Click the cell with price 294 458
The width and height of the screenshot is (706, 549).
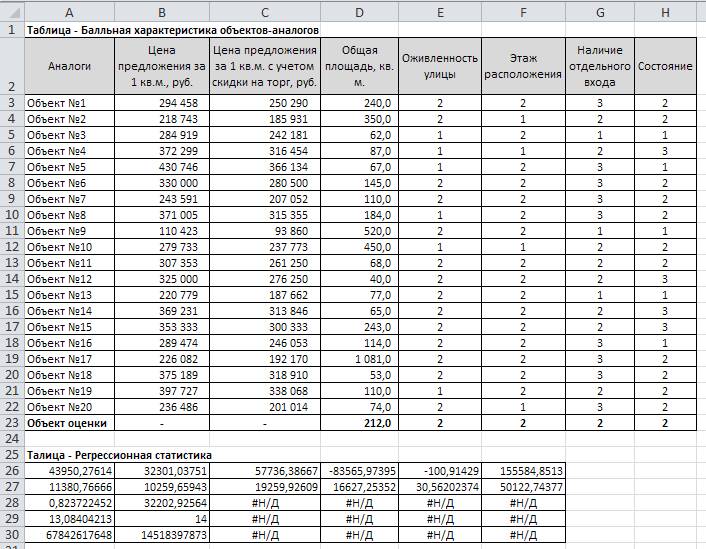click(x=160, y=103)
